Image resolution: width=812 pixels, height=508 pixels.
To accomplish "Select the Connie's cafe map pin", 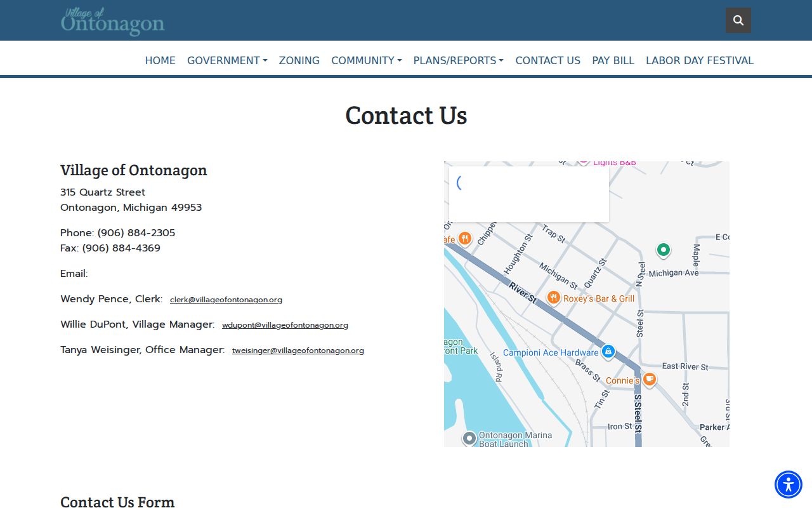I will tap(649, 379).
